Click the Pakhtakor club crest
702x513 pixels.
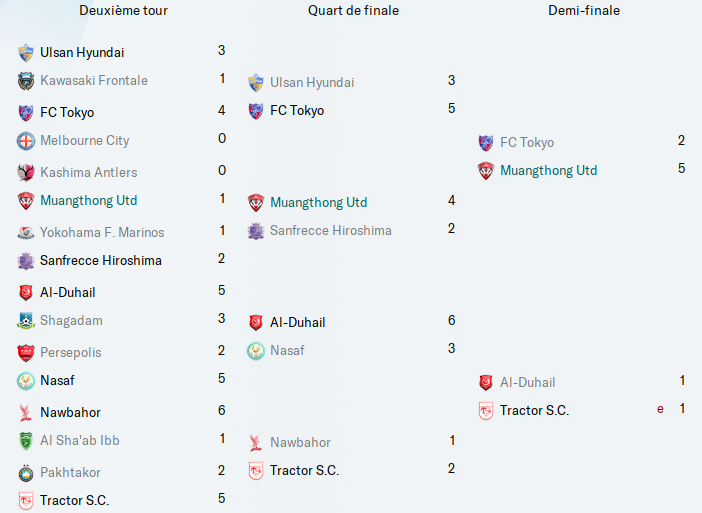tap(26, 473)
